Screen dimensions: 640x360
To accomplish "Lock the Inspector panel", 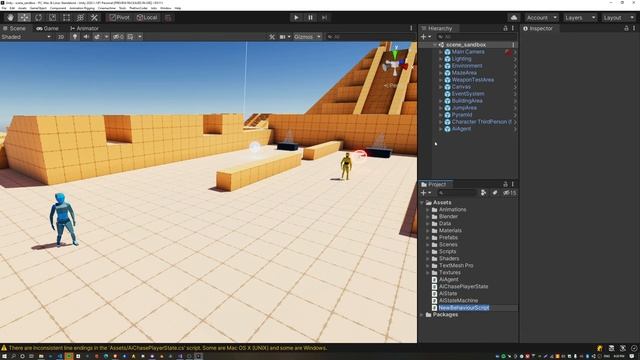I will tap(626, 28).
